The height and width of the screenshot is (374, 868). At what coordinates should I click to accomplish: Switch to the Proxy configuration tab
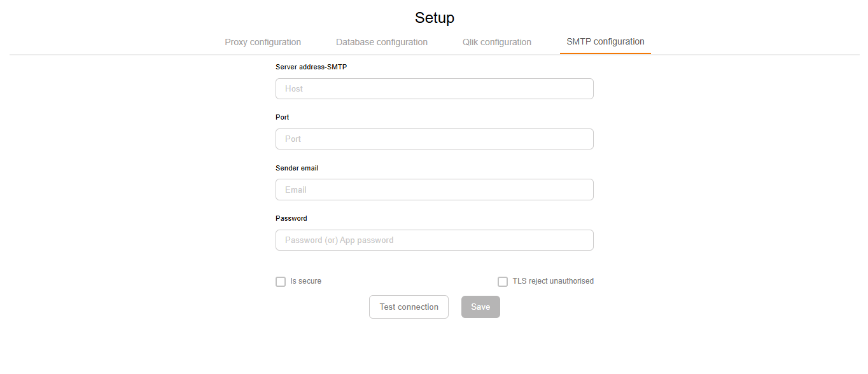tap(263, 41)
